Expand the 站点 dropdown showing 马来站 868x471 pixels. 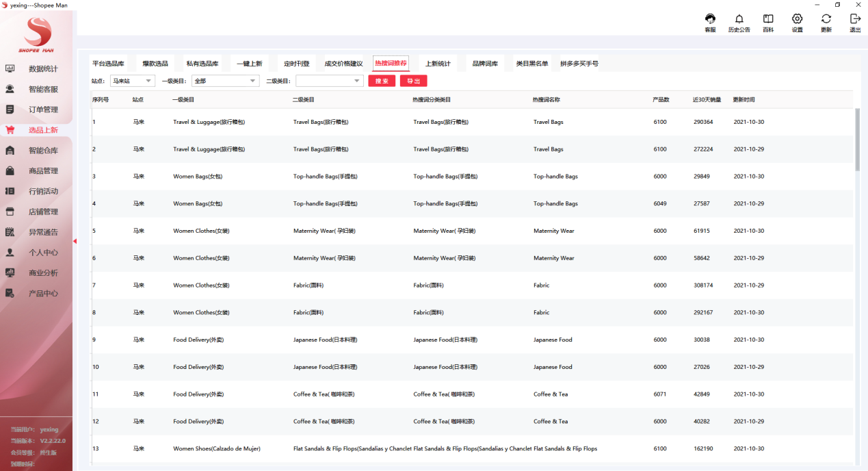click(133, 81)
